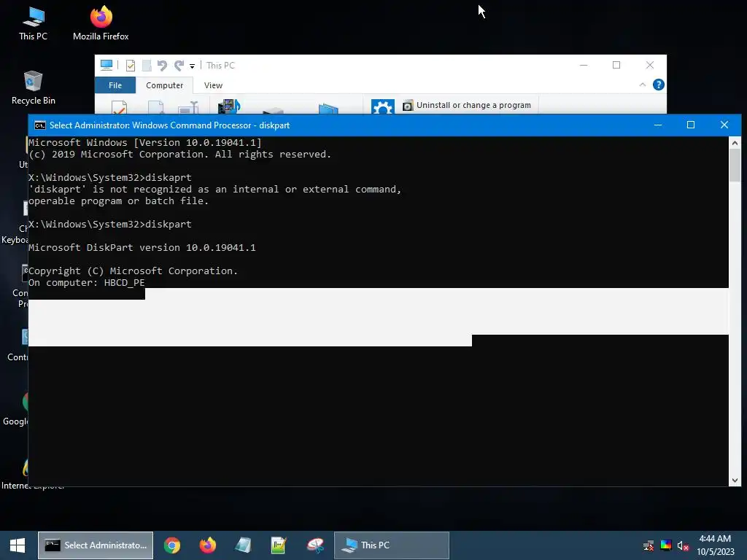Open the Recycle Bin desktop icon

pos(33,88)
